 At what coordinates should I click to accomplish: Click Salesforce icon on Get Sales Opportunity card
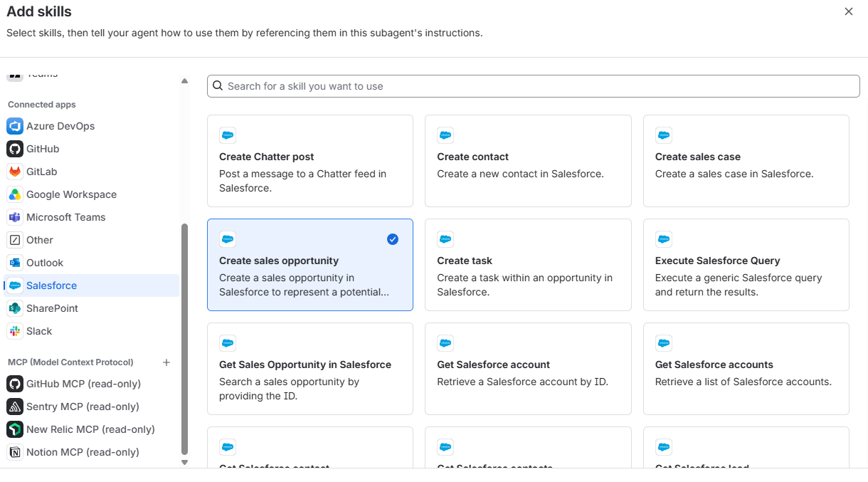[228, 343]
